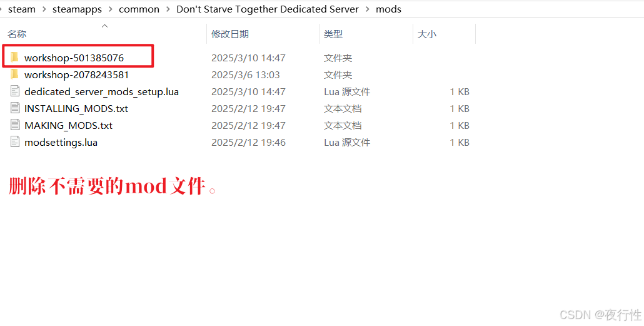Open Don't Starve Together Dedicated Server breadcrumb
The height and width of the screenshot is (326, 644).
click(x=268, y=9)
